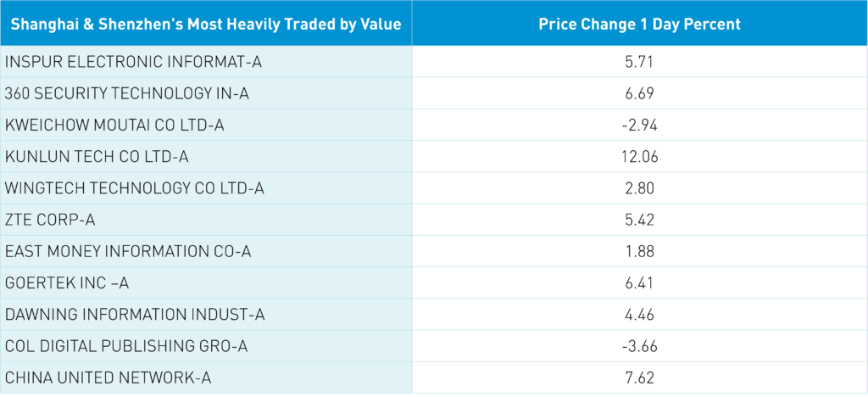Select the ZTE CORP-A entry
Viewport: 868px width, 397px height.
point(50,220)
